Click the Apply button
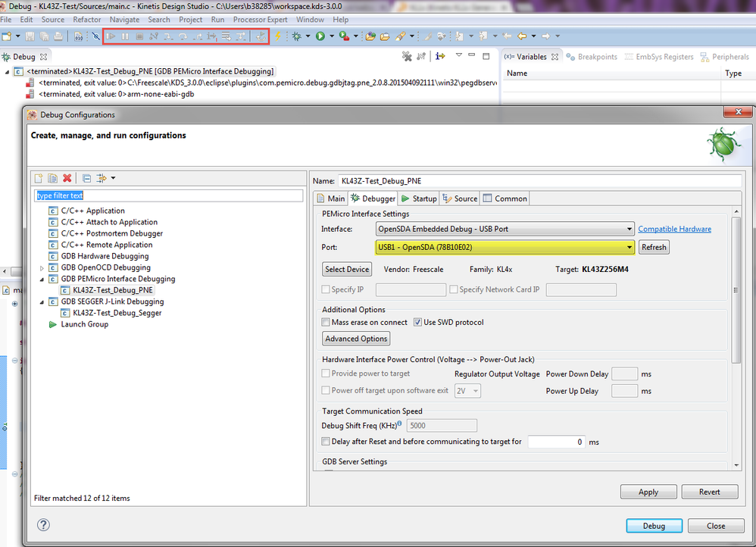Screen dimensions: 756x547 point(648,492)
